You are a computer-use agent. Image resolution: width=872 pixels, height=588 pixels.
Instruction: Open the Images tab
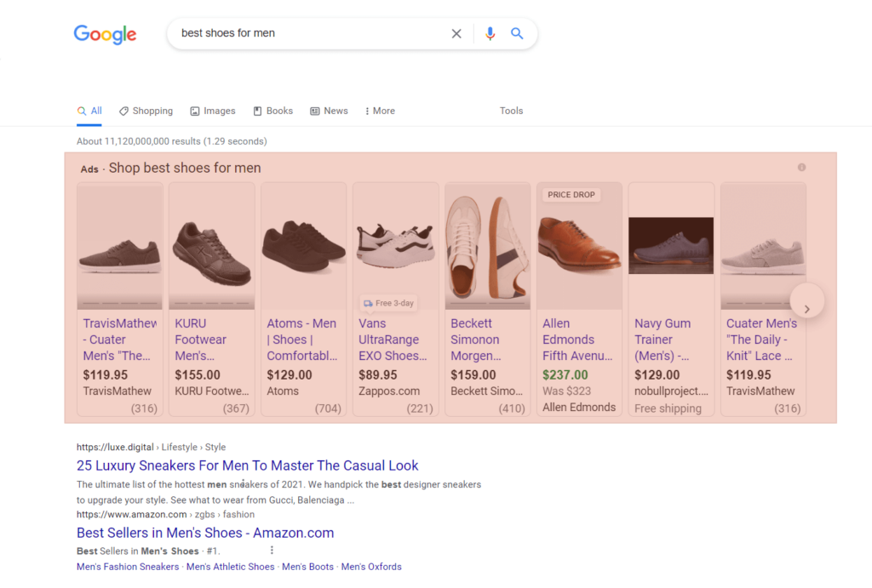pos(213,111)
